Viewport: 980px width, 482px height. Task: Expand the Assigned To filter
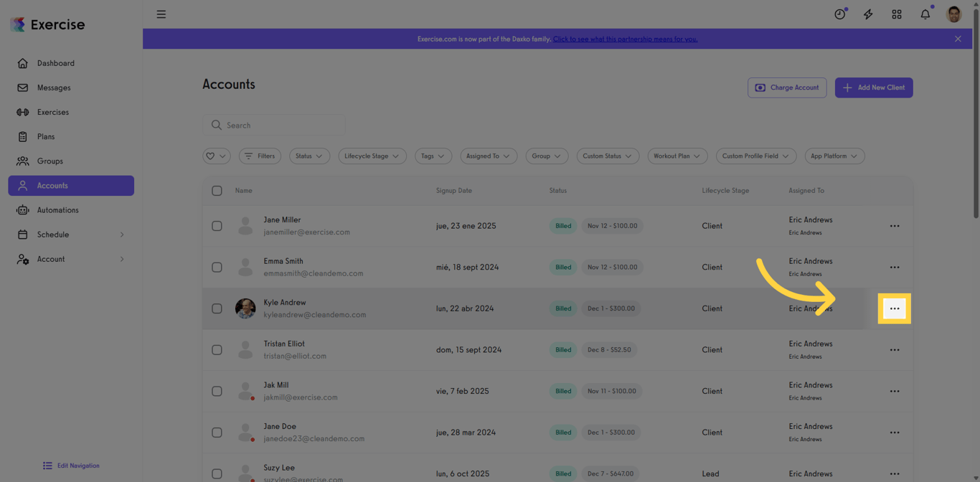pyautogui.click(x=489, y=156)
